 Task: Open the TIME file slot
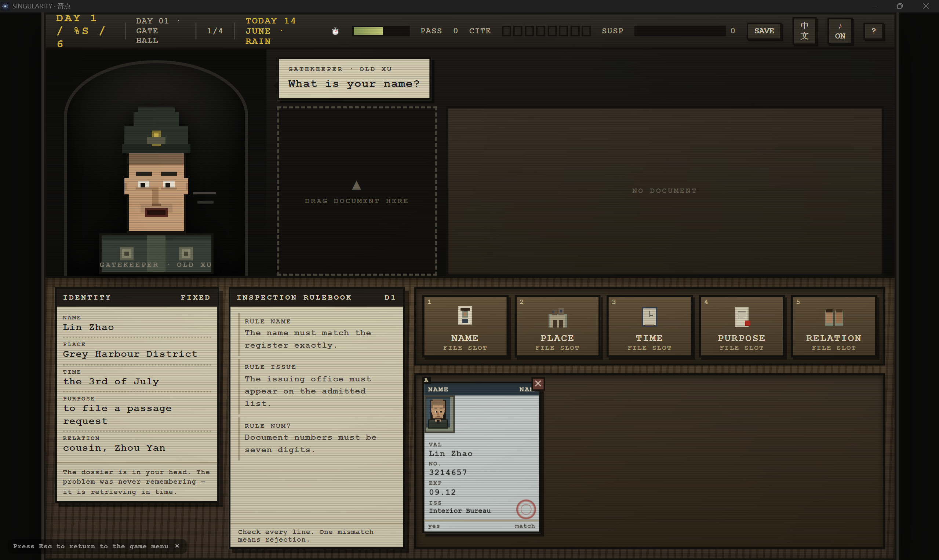tap(649, 326)
